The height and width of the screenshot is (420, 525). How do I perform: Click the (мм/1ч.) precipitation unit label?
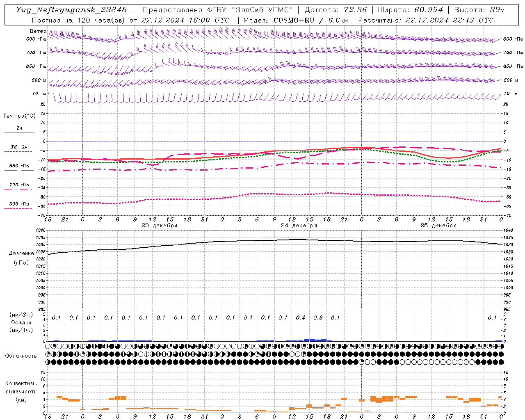(x=21, y=330)
